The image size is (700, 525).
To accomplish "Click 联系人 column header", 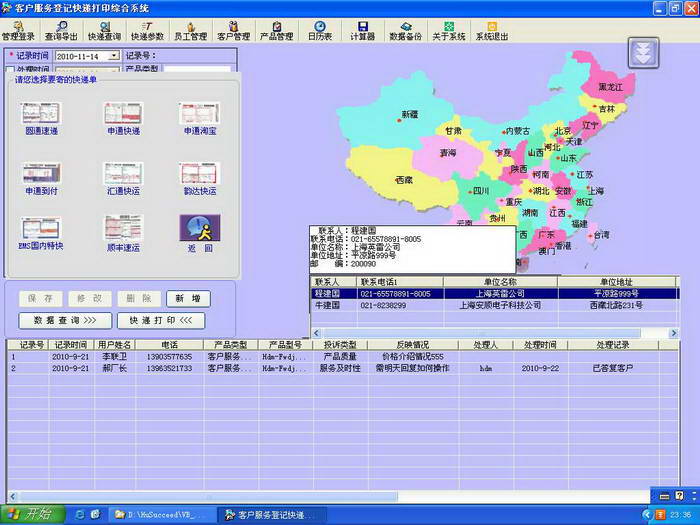I will coord(333,282).
